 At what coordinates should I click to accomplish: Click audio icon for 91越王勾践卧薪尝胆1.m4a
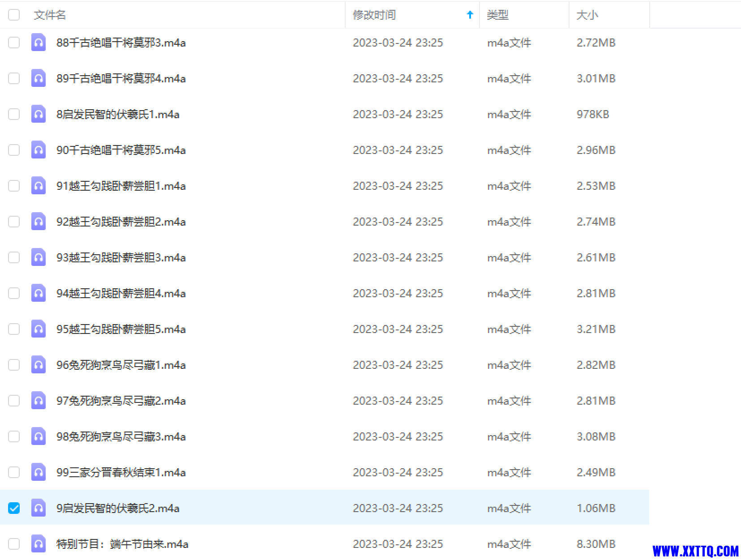click(x=39, y=186)
